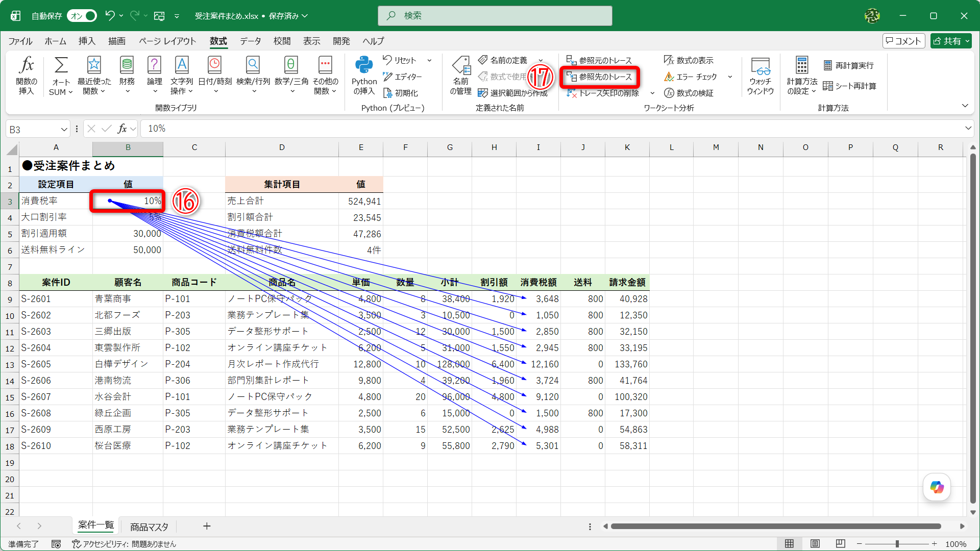Switch to the データ tab

251,41
